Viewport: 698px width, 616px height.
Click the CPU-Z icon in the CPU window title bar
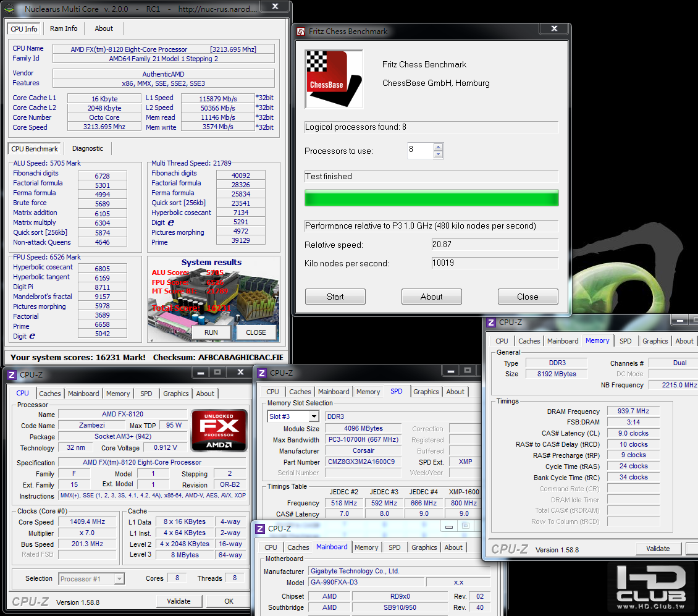click(x=12, y=375)
